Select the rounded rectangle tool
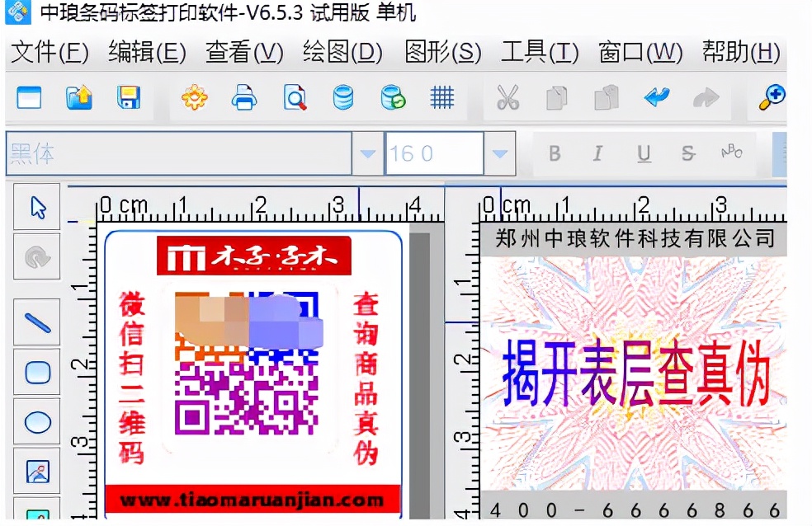 (36, 372)
